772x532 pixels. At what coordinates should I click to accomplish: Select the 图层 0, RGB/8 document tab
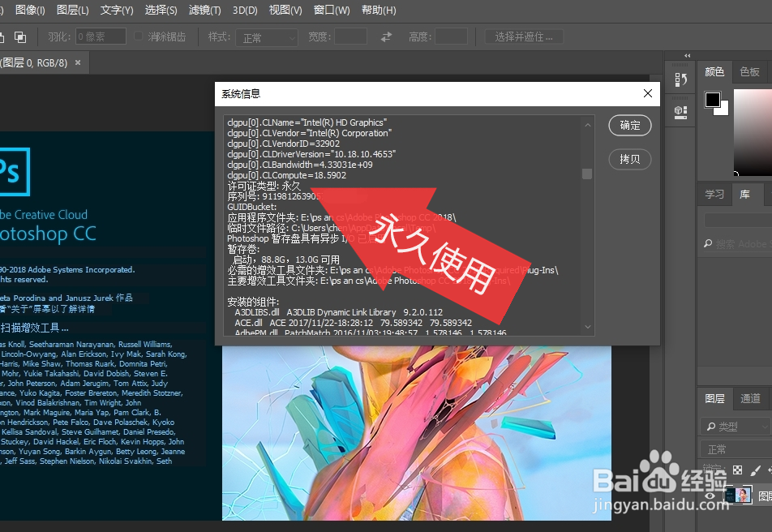(34, 62)
